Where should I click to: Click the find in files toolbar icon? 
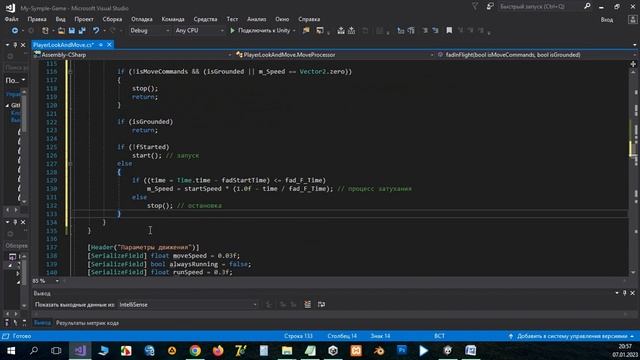(x=306, y=31)
